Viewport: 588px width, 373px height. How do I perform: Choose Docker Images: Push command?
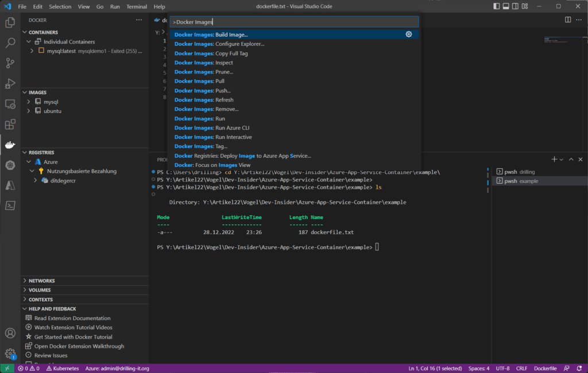295,90
